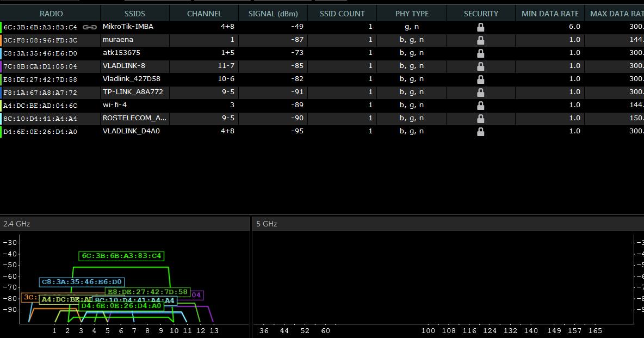
Task: Click the lock icon in the VLADLINK_D4A0 row
Action: (480, 132)
